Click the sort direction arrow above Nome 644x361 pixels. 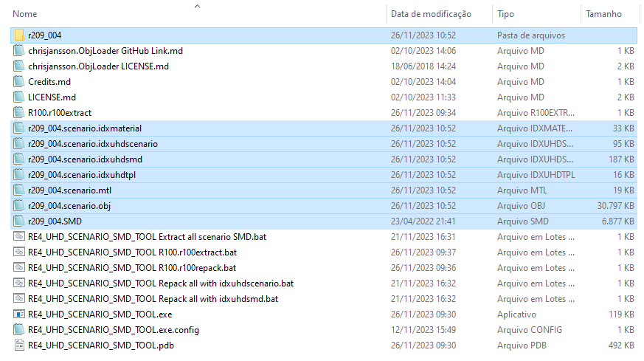point(197,6)
